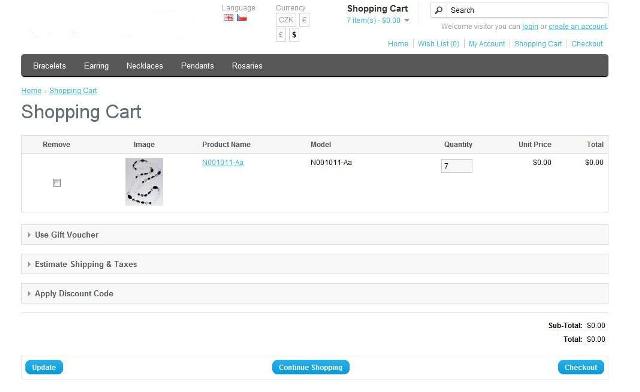Click the Continue Shopping button
This screenshot has height=392, width=640.
point(311,367)
